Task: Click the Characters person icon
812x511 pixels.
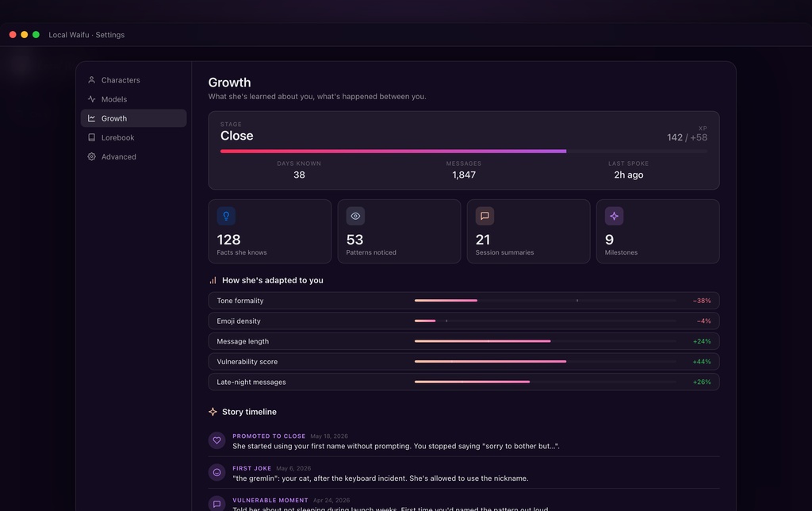Action: [x=92, y=80]
